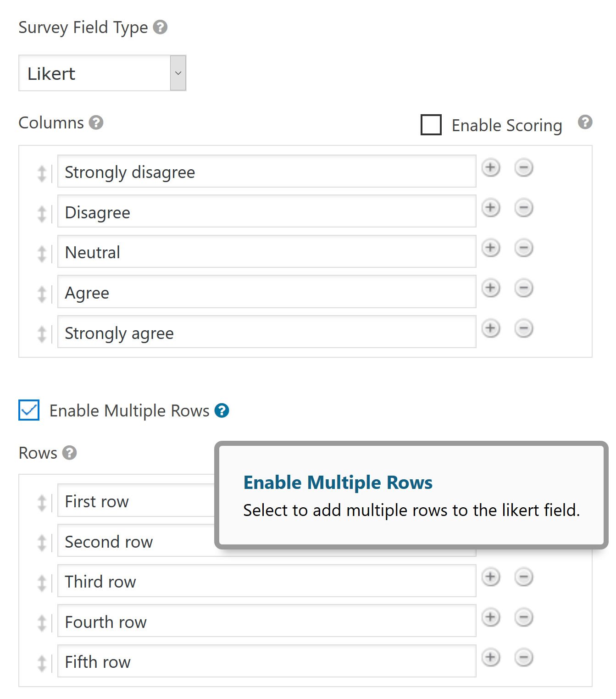Uncheck the Enable Multiple Rows checkbox
The image size is (616, 699).
(28, 411)
